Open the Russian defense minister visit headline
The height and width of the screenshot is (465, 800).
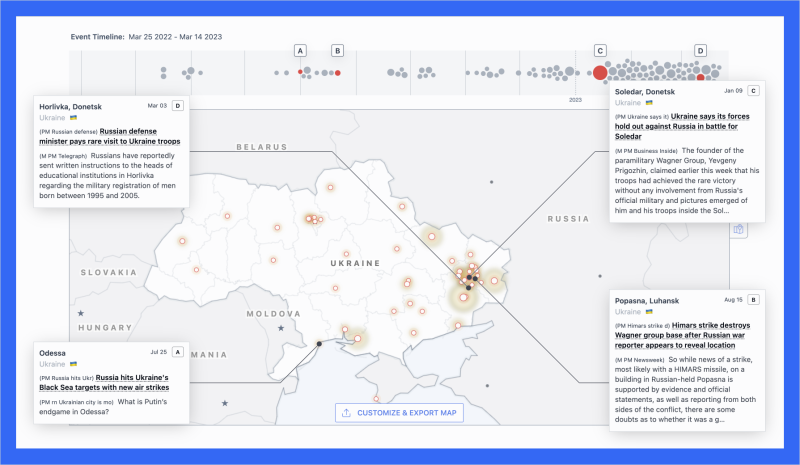pos(140,136)
